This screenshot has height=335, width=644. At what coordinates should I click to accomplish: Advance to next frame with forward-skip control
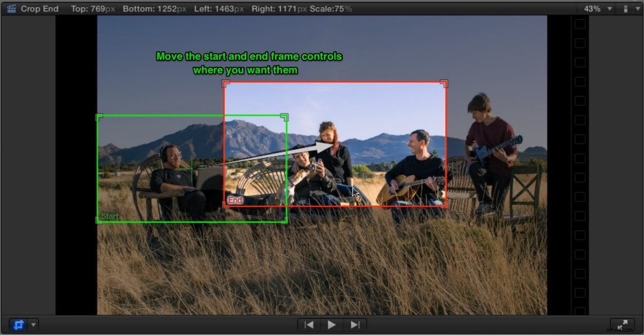click(x=355, y=324)
